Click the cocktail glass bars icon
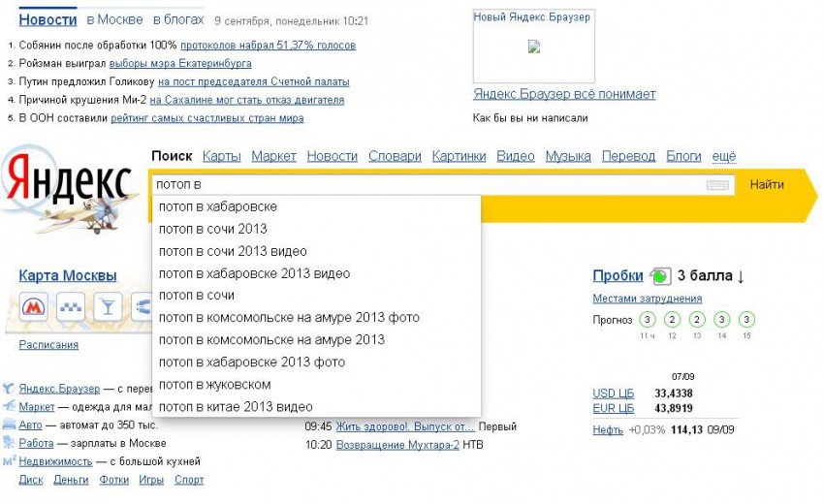Image resolution: width=824 pixels, height=504 pixels. [108, 308]
